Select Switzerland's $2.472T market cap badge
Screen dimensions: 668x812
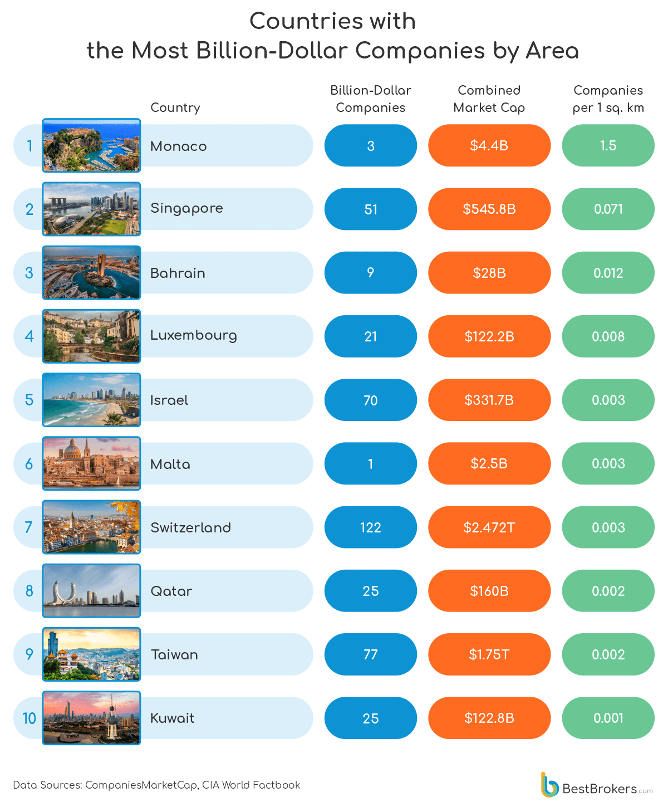pos(489,527)
